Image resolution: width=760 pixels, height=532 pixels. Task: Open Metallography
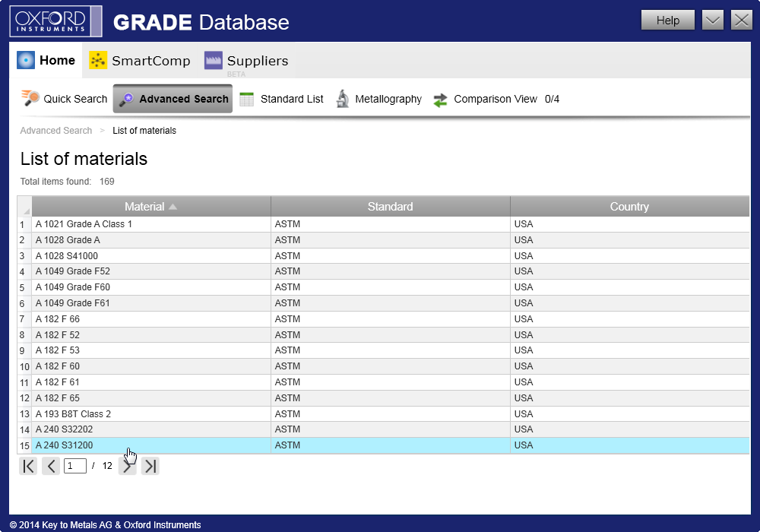(x=378, y=99)
